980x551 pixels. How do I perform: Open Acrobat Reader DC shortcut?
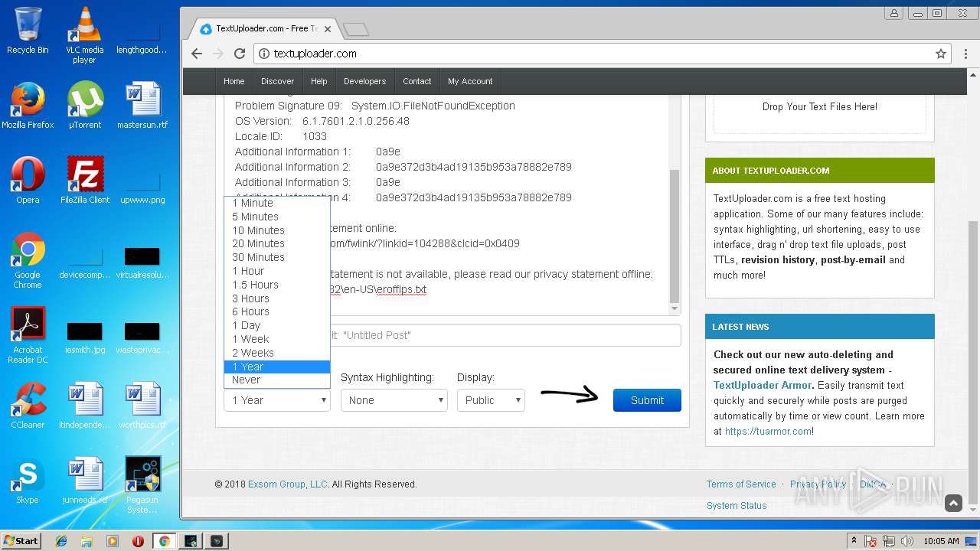click(28, 335)
